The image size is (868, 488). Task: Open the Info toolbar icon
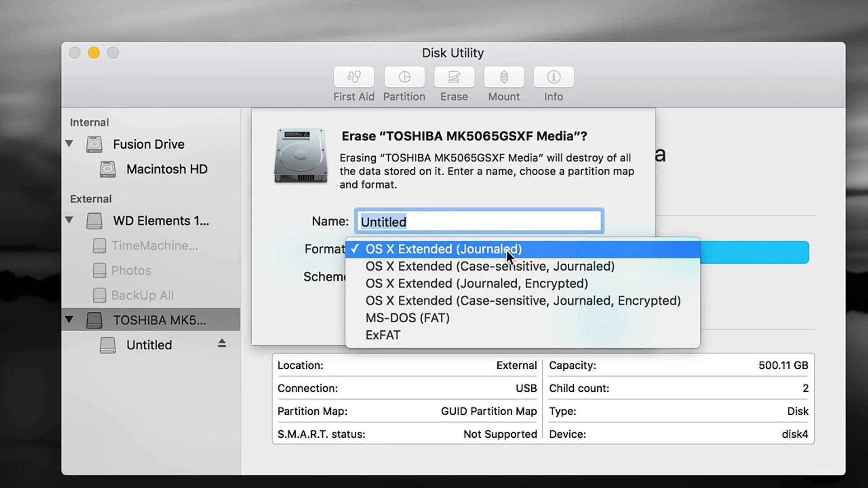tap(553, 77)
